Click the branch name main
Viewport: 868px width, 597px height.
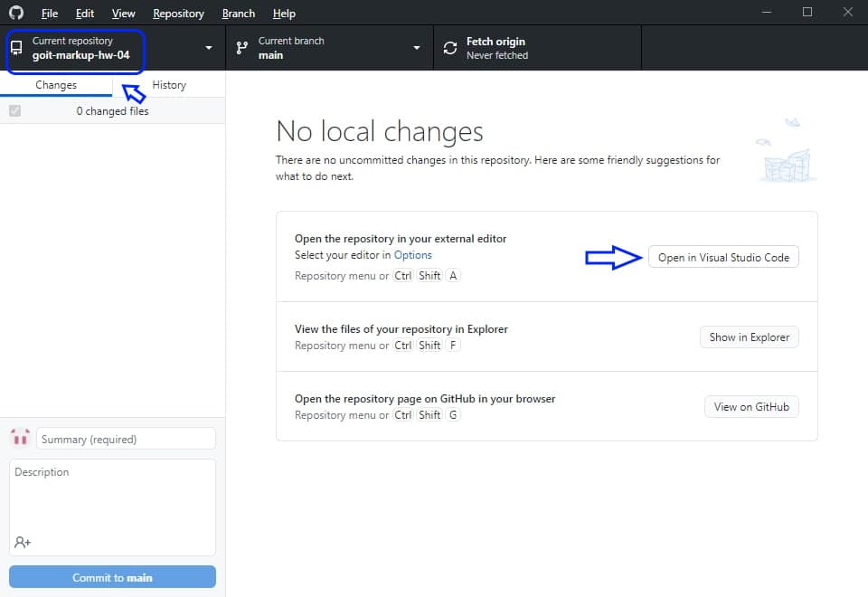(x=270, y=55)
